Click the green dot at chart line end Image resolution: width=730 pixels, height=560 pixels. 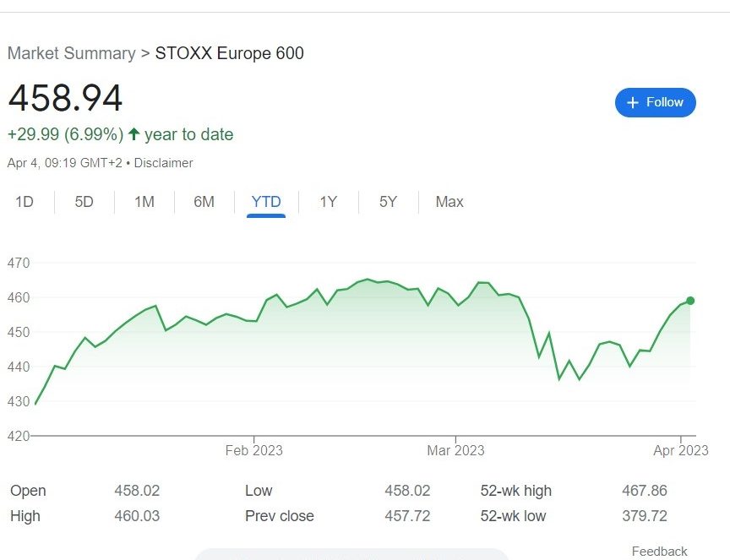coord(690,301)
